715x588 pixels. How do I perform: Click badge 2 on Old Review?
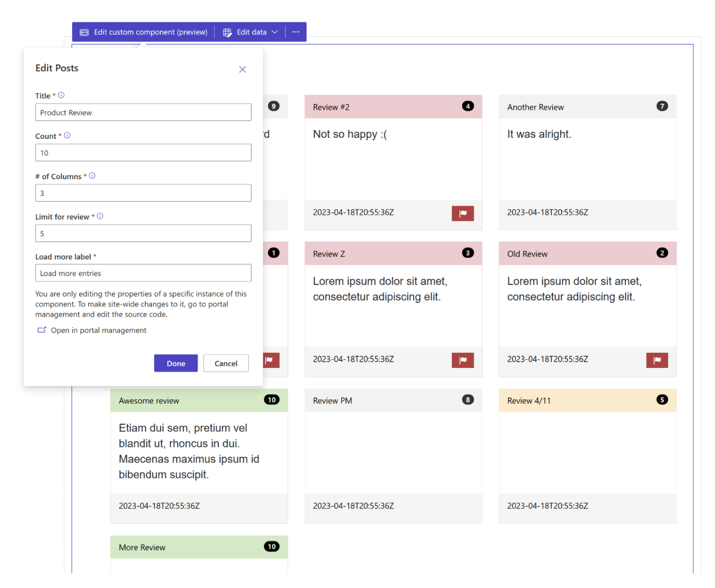(662, 253)
